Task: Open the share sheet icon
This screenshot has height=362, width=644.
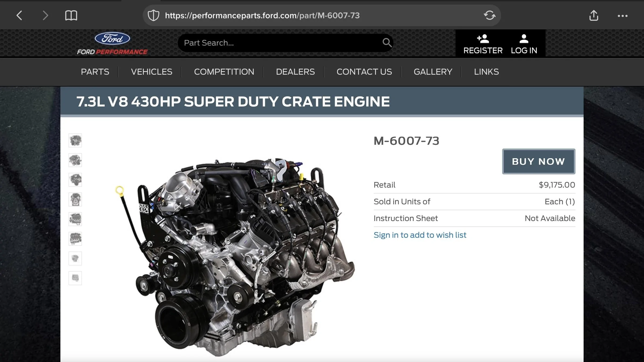Action: [x=594, y=15]
